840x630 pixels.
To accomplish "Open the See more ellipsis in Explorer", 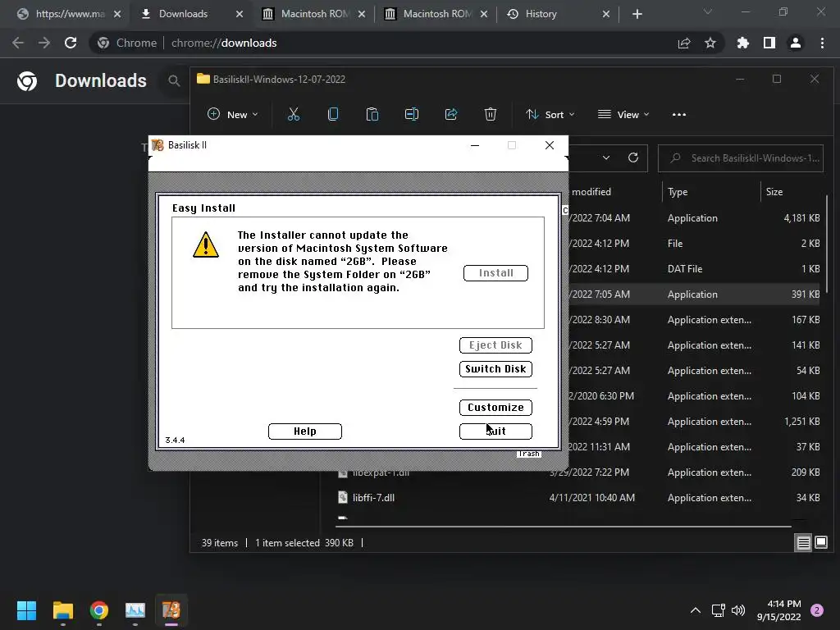I will [678, 114].
